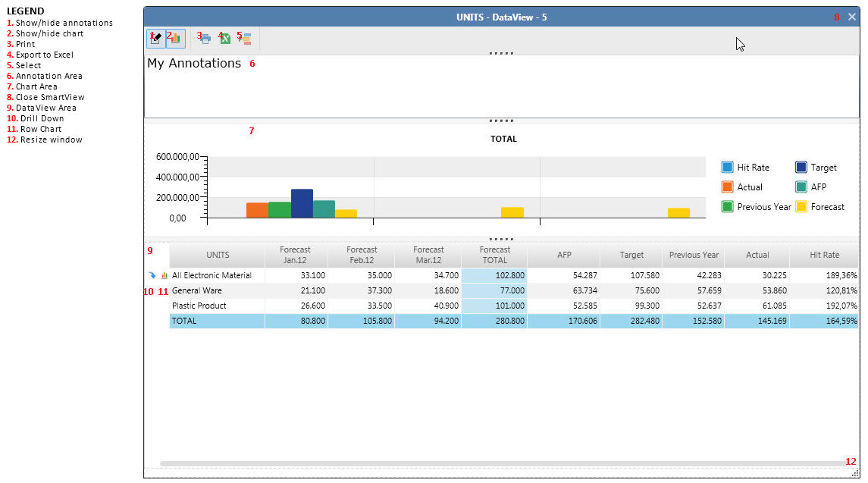868x483 pixels.
Task: Click the cell with value 21.100
Action: (x=296, y=290)
